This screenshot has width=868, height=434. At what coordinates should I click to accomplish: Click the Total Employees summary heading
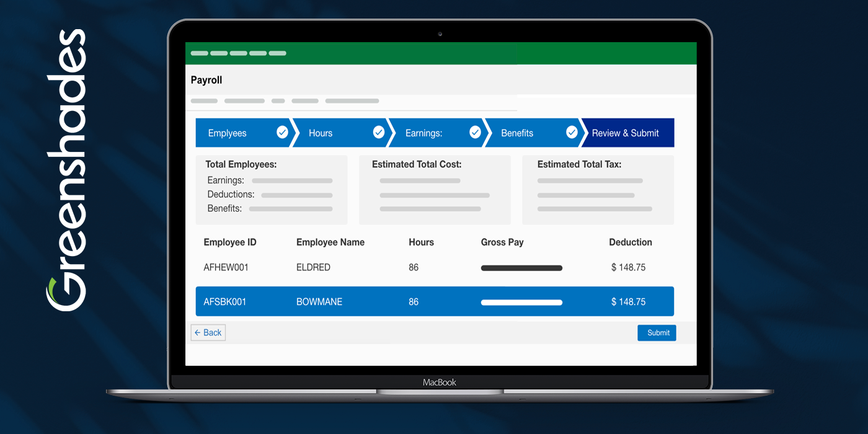(241, 165)
